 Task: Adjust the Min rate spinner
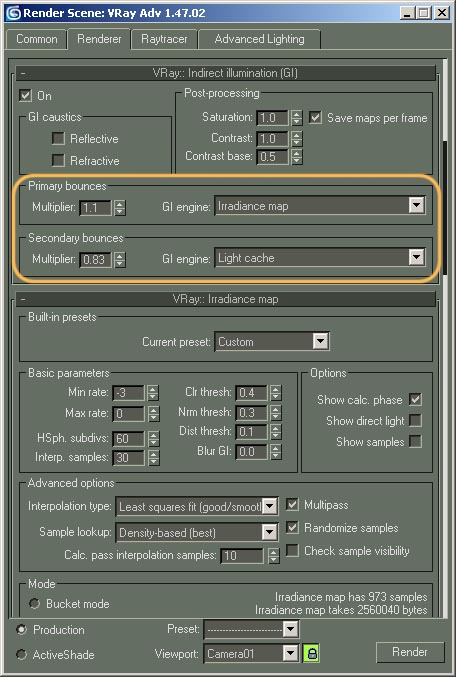click(x=153, y=393)
